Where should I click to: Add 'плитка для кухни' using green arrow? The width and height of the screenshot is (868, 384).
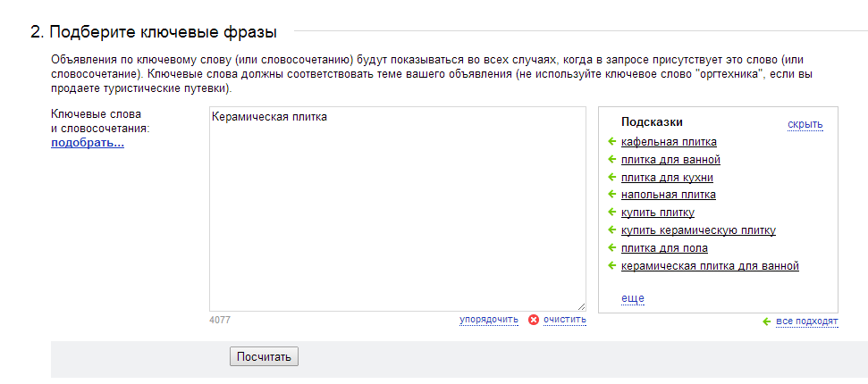(611, 177)
